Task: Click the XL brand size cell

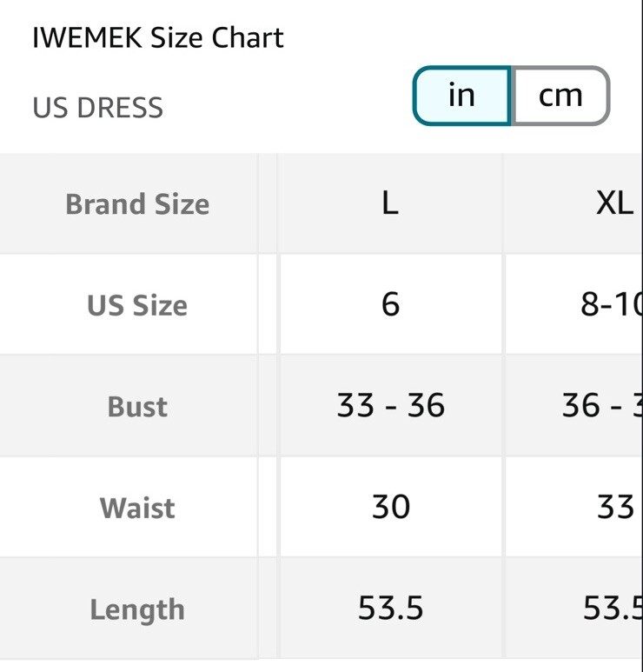Action: [x=573, y=203]
